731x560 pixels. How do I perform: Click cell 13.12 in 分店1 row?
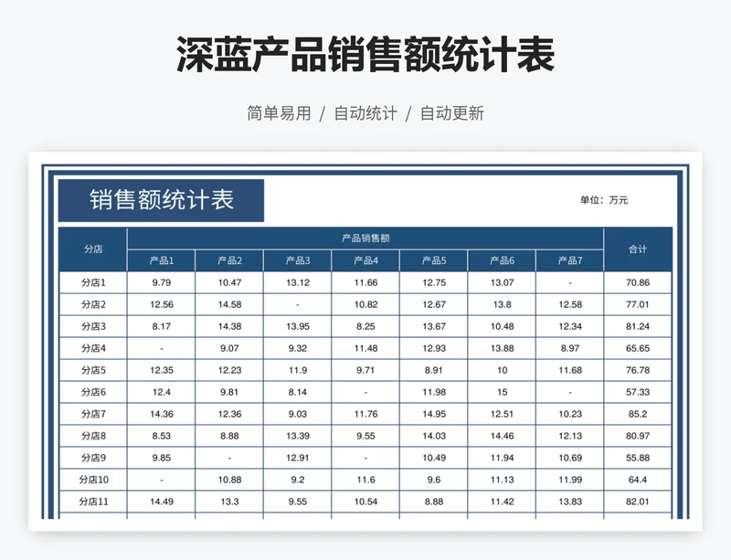(x=298, y=282)
